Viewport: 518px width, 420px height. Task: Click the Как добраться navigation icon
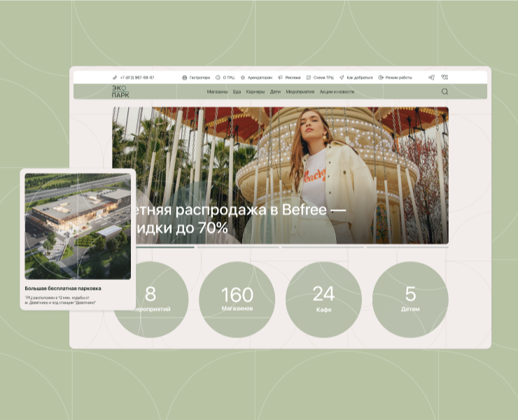(342, 78)
